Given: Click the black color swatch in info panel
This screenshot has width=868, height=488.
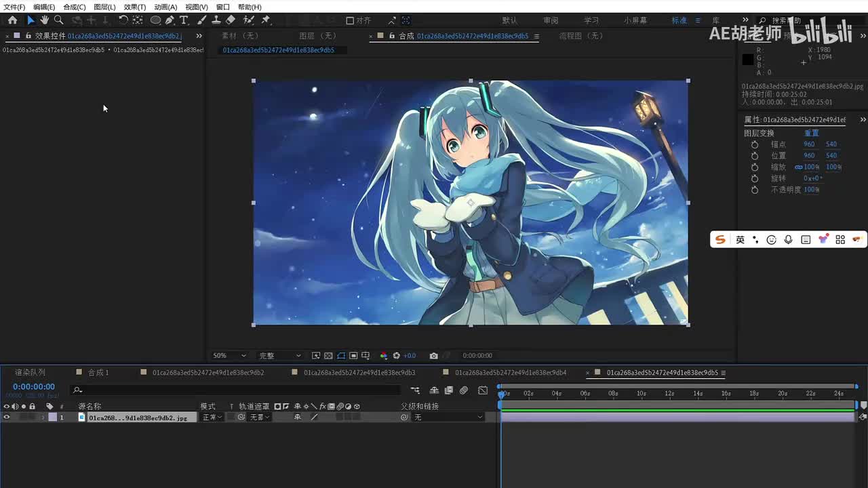Looking at the screenshot, I should point(747,60).
